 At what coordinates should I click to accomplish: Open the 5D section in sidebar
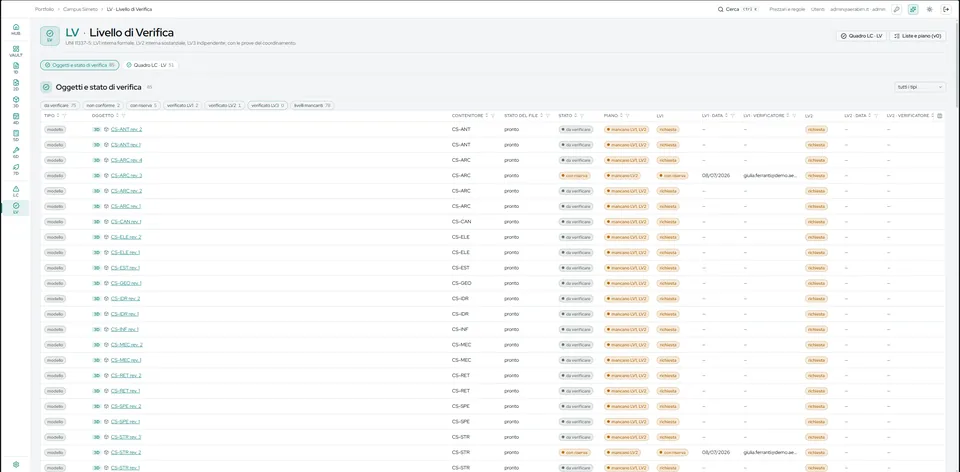coord(16,135)
